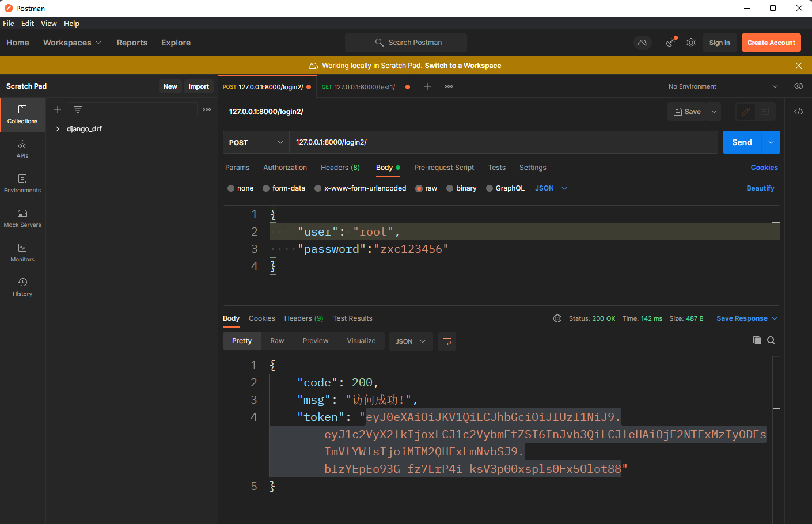Image resolution: width=812 pixels, height=524 pixels.
Task: Click the Sign In button
Action: coord(720,43)
